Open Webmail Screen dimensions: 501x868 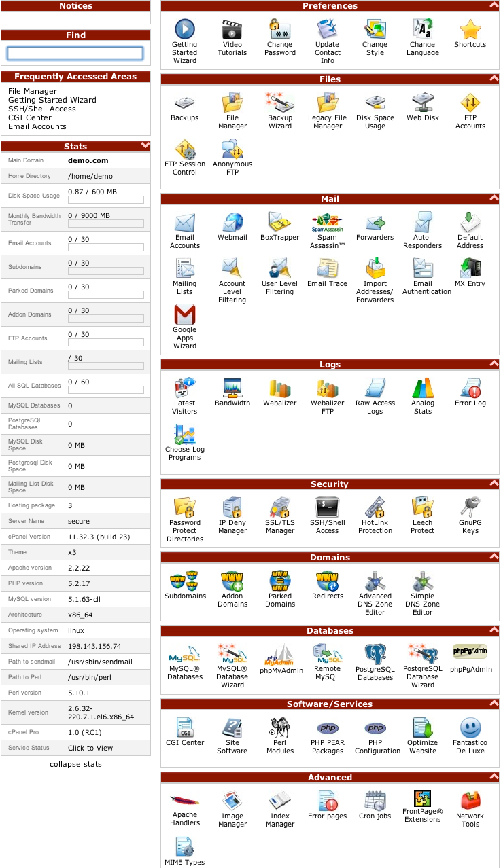(232, 222)
